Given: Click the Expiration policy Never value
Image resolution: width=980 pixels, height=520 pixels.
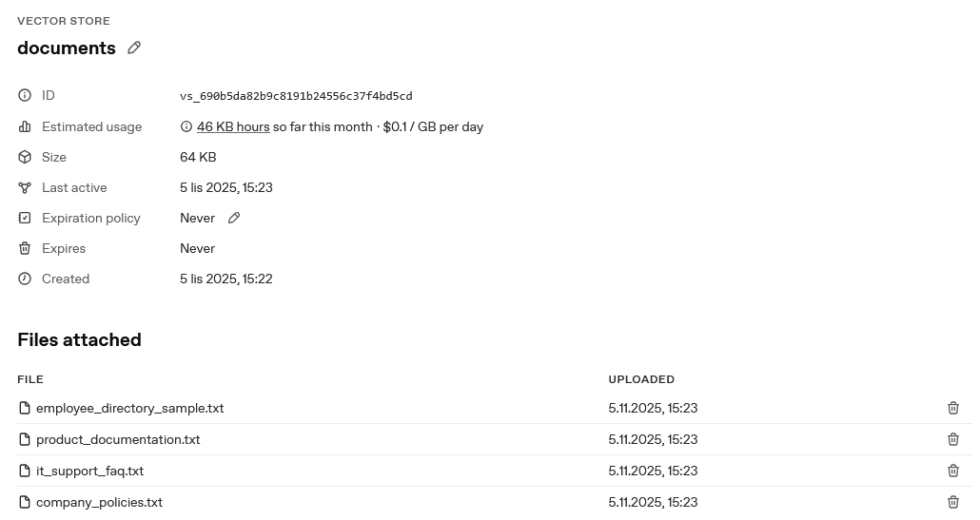Looking at the screenshot, I should coord(197,218).
